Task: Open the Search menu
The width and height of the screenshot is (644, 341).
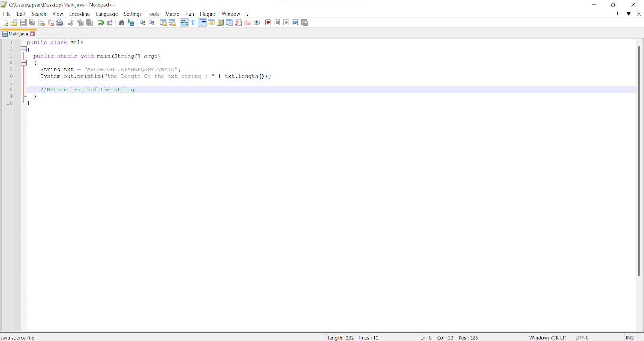Action: [x=39, y=14]
